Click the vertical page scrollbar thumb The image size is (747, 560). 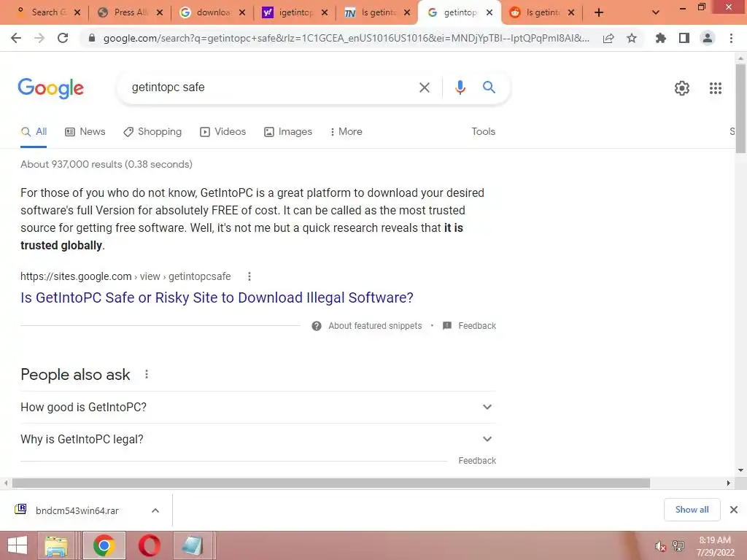[x=740, y=109]
